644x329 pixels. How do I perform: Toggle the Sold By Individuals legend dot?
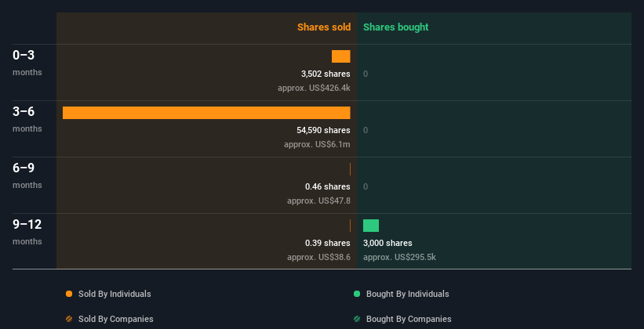coord(69,294)
